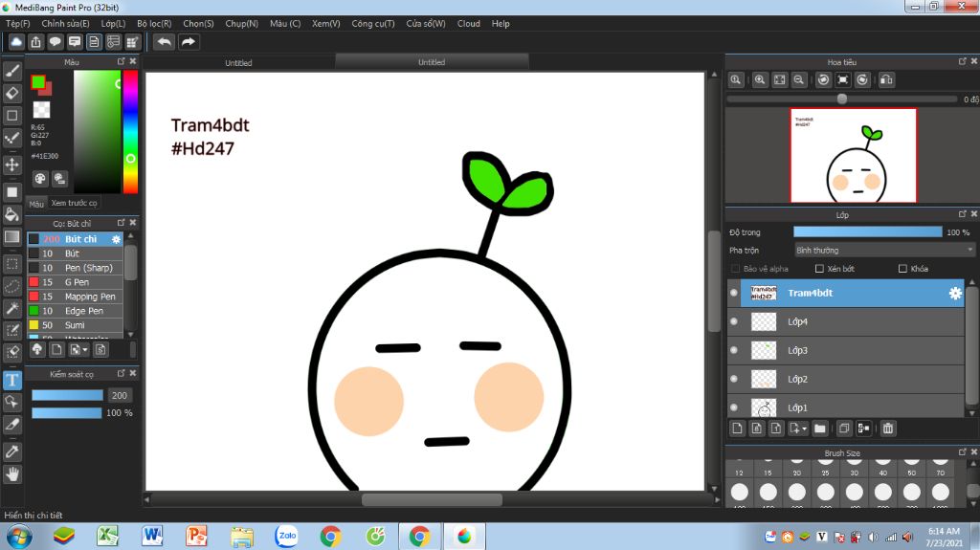Open Word from the taskbar

click(152, 536)
